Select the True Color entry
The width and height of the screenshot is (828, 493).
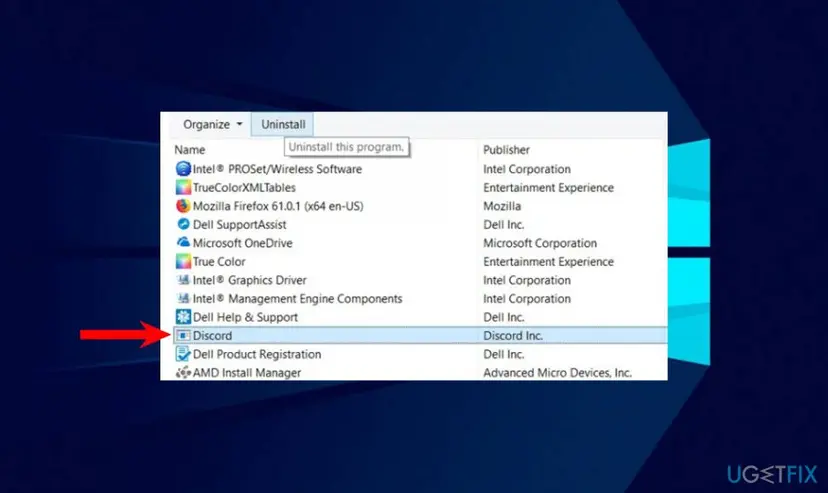click(x=219, y=261)
